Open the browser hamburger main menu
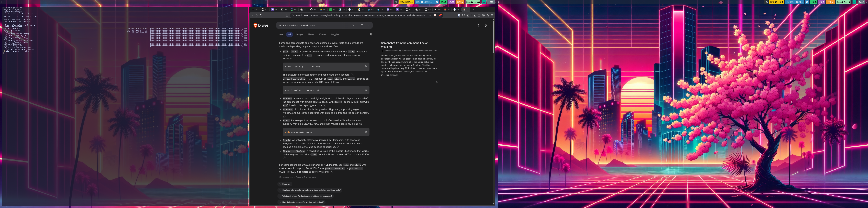This screenshot has width=868, height=208. click(x=492, y=15)
